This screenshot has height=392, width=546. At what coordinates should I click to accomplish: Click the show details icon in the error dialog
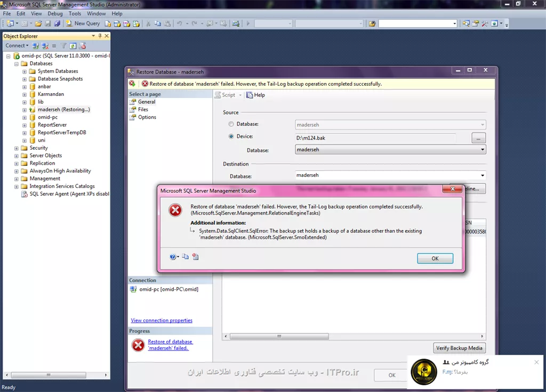point(195,257)
